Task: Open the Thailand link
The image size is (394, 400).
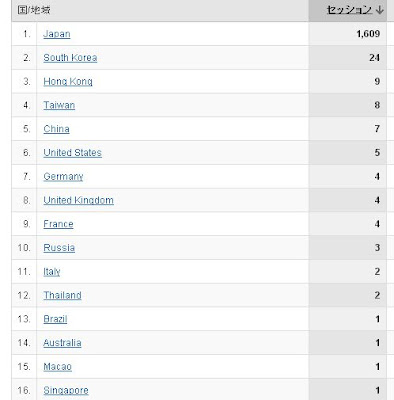Action: (62, 295)
